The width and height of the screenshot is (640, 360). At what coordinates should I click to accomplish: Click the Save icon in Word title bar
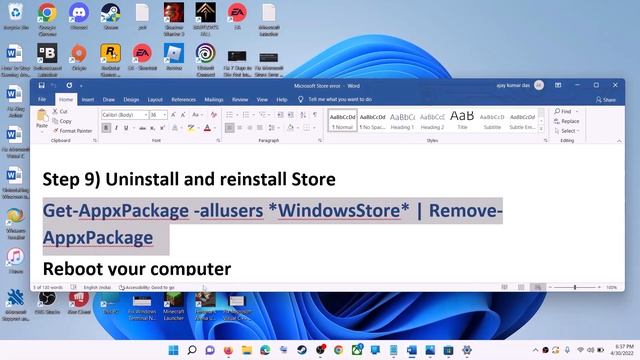pyautogui.click(x=42, y=85)
